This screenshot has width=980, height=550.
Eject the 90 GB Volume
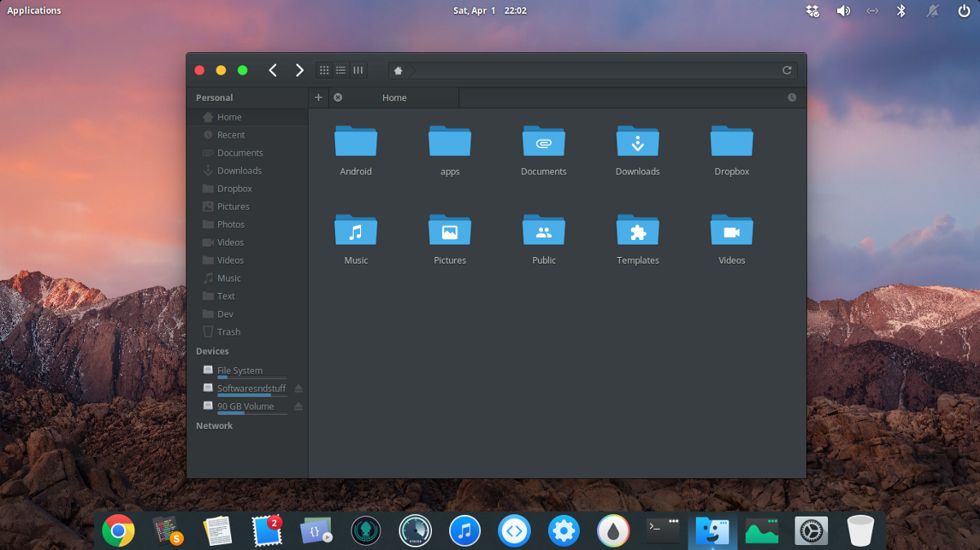pos(298,406)
